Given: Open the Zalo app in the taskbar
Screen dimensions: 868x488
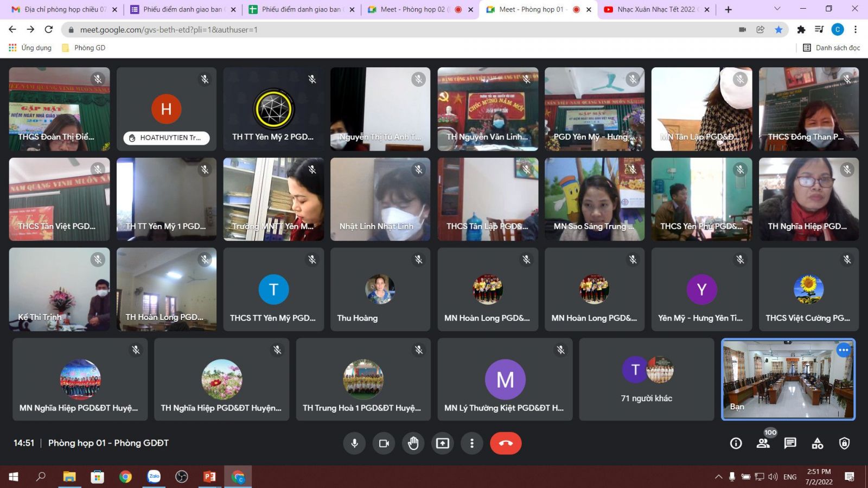Looking at the screenshot, I should pyautogui.click(x=154, y=477).
